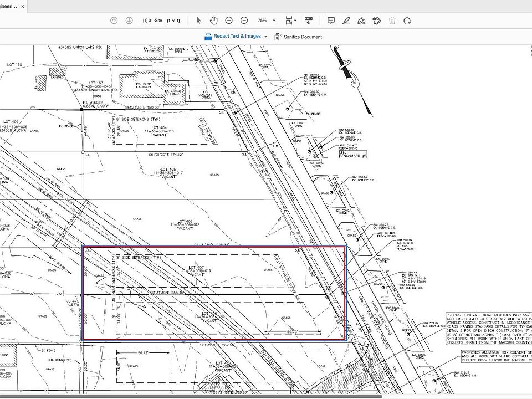This screenshot has width=532, height=399.
Task: Click the stamp tool icon
Action: pos(377,21)
